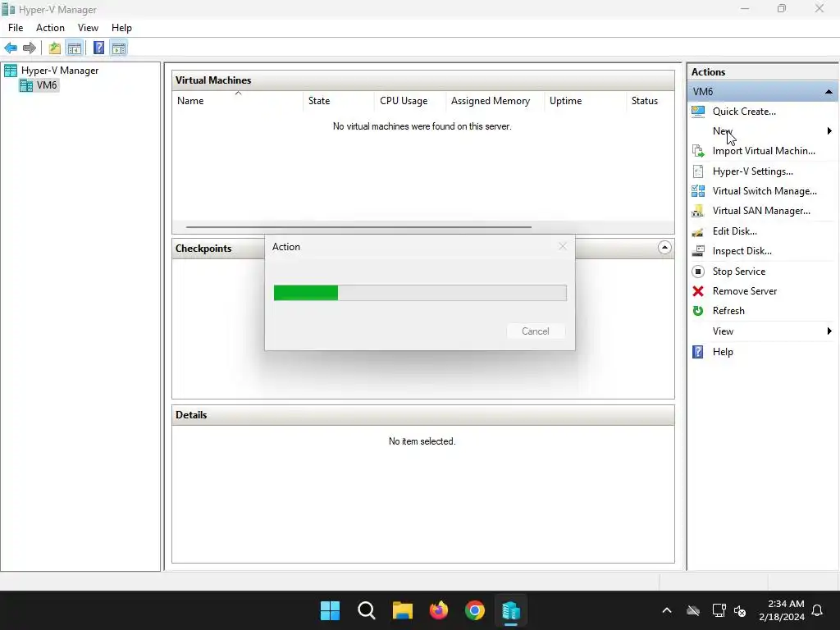Click the Virtual SAN Manager icon
This screenshot has width=840, height=630.
pos(698,211)
